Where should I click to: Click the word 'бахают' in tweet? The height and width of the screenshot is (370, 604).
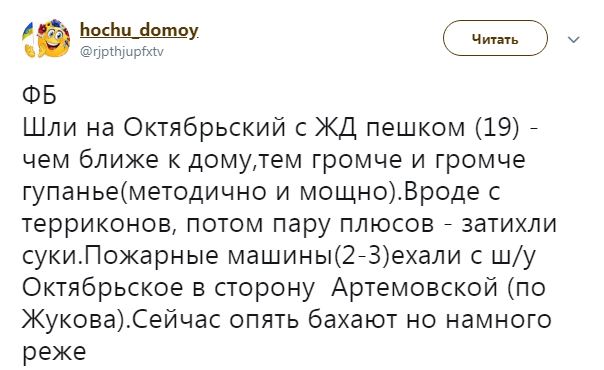point(353,320)
